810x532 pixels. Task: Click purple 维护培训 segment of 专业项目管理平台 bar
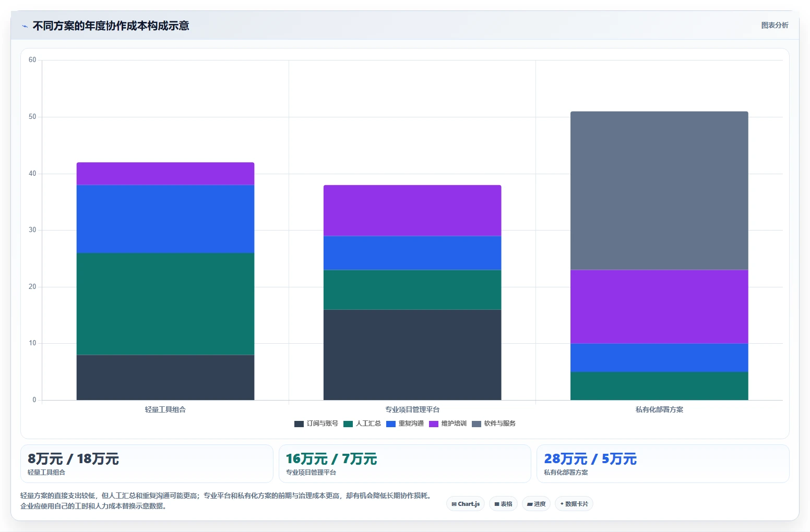coord(412,211)
